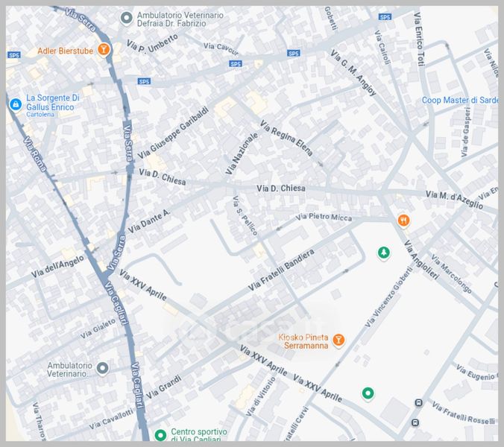504x447 pixels.
Task: Open Kiosko Pineta Serramanna place label
Action: click(x=303, y=342)
